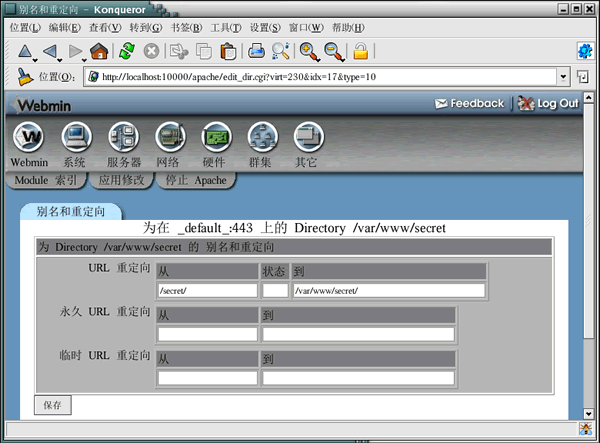Image resolution: width=600 pixels, height=443 pixels.
Task: Open Up button history dropdown arrow
Action: (x=35, y=60)
